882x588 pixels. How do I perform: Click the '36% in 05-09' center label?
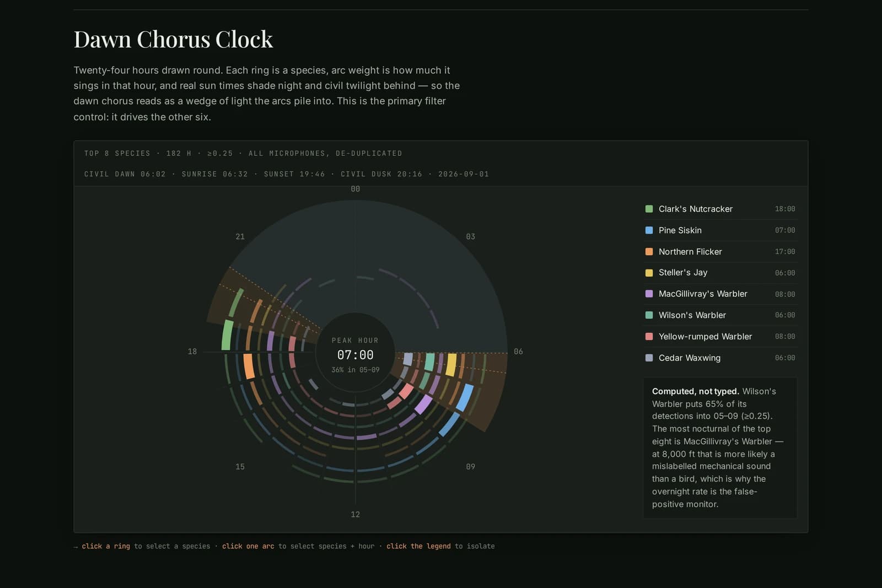click(x=356, y=370)
